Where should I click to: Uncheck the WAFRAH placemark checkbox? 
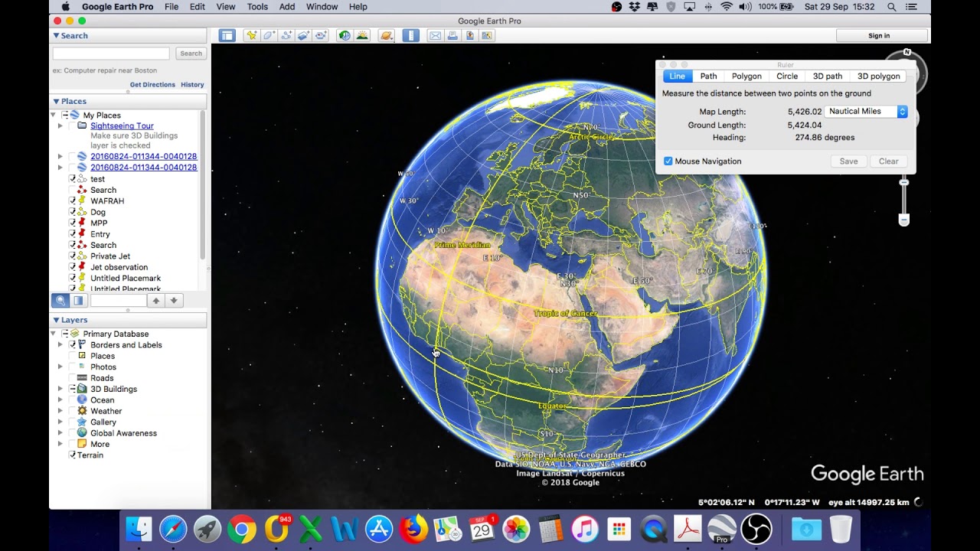[73, 201]
